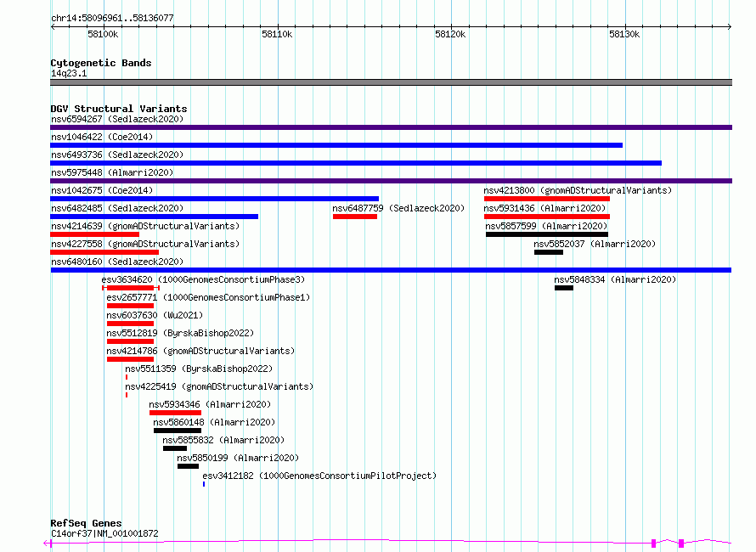This screenshot has height=552, width=756.
Task: Click the nsv5855832 (Almarri2020) label
Action: (x=223, y=440)
